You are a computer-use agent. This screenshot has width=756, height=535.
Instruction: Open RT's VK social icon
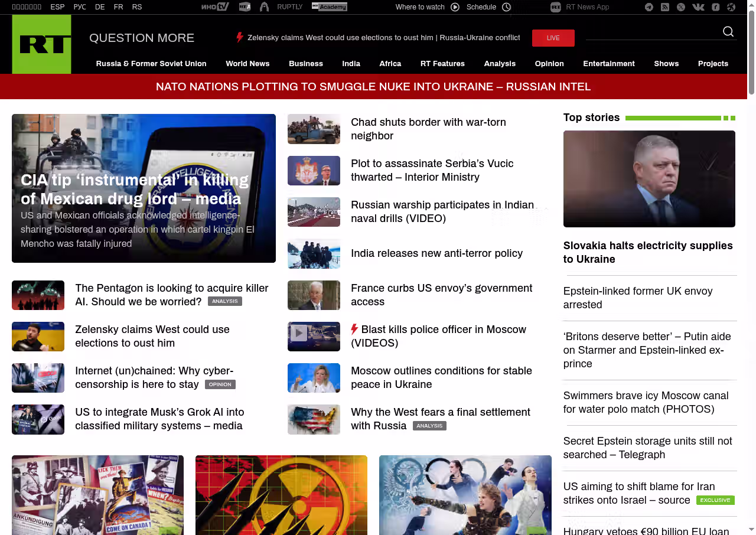pyautogui.click(x=698, y=7)
